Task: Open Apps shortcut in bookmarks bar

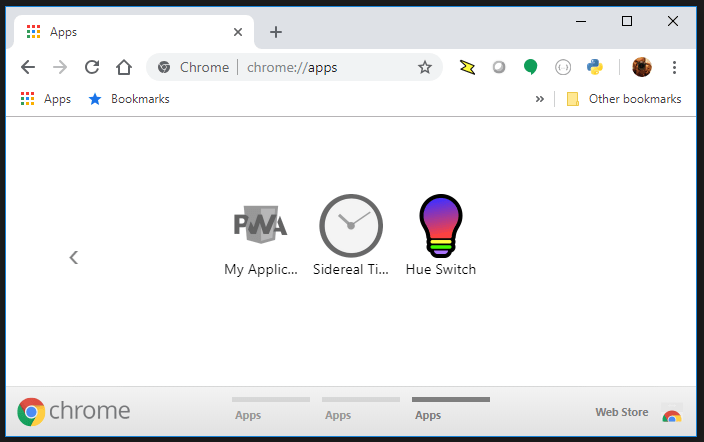Action: point(45,99)
